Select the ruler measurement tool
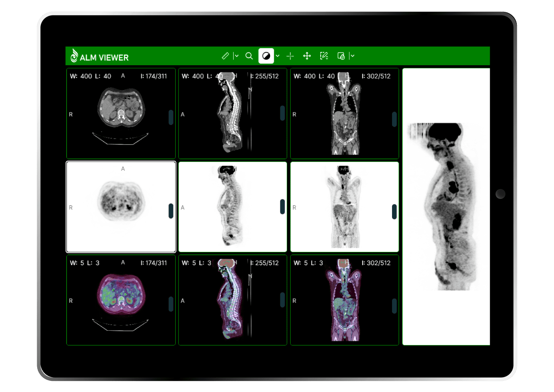This screenshot has width=554, height=392. click(225, 56)
